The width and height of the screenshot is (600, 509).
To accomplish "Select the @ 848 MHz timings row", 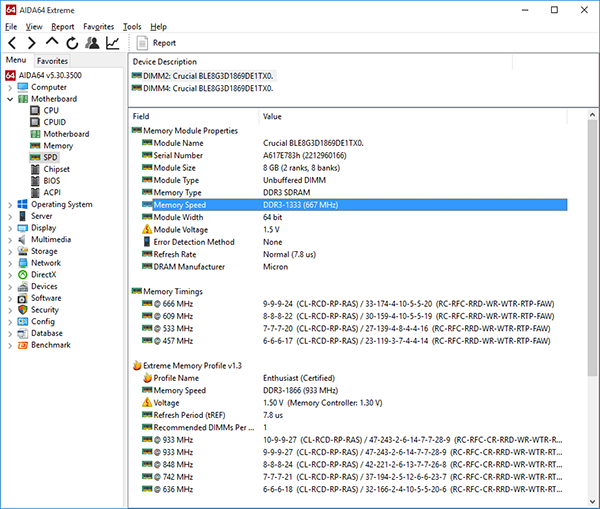I will (x=354, y=465).
